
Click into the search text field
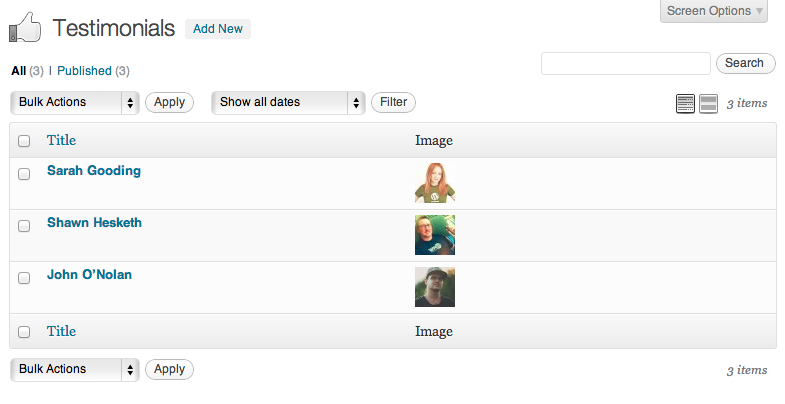[625, 64]
